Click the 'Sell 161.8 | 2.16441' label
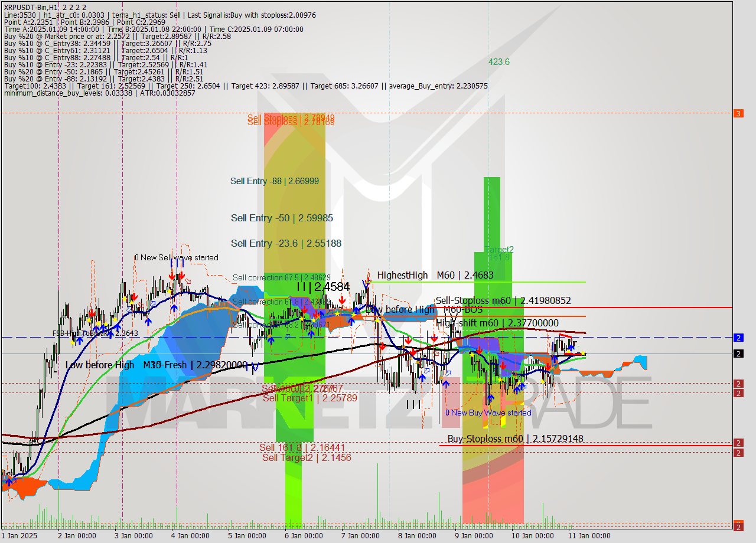Image resolution: width=756 pixels, height=543 pixels. pos(302,448)
